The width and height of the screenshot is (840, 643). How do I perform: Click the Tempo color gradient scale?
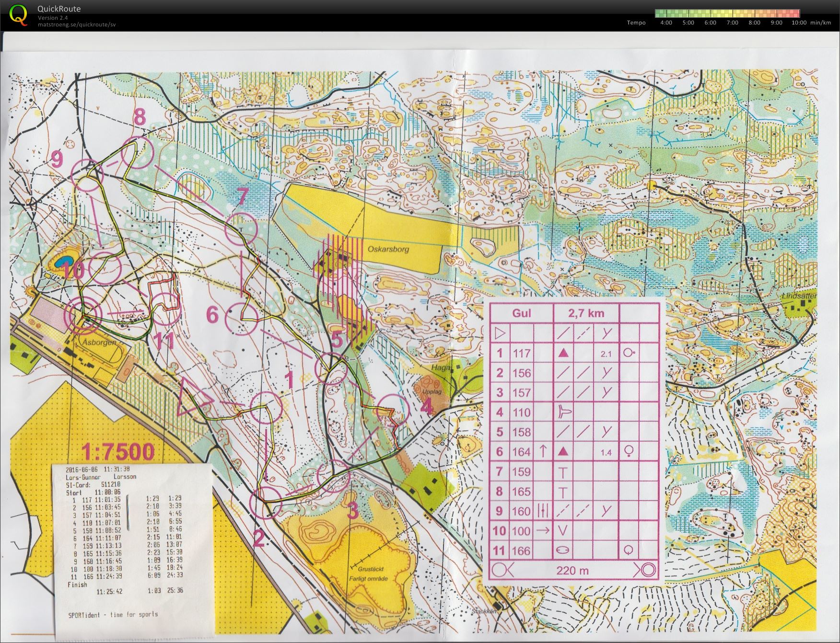[727, 13]
